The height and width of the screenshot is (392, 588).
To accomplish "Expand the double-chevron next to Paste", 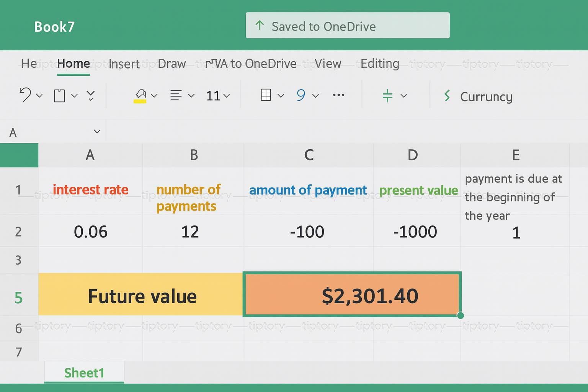I will pyautogui.click(x=91, y=95).
